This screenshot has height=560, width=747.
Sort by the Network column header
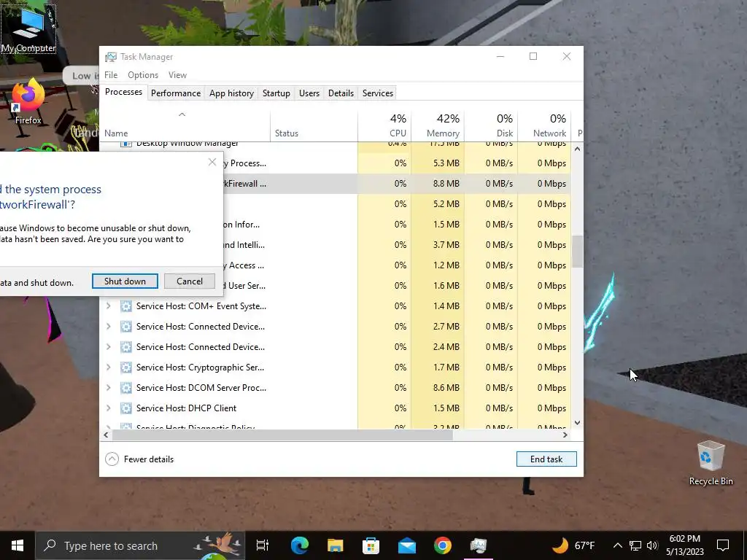pos(544,125)
